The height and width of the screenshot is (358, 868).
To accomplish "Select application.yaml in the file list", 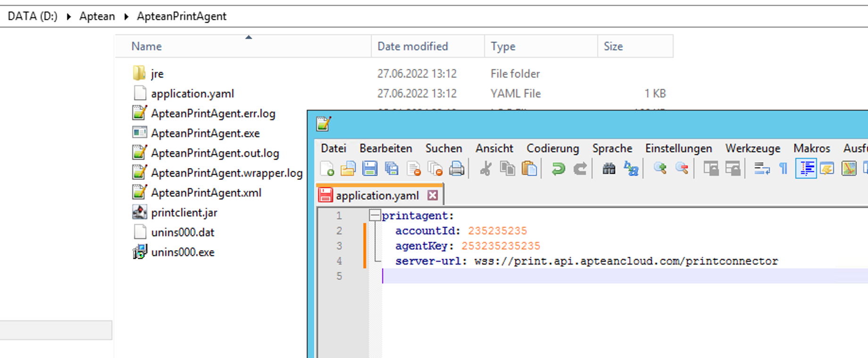I will (192, 94).
